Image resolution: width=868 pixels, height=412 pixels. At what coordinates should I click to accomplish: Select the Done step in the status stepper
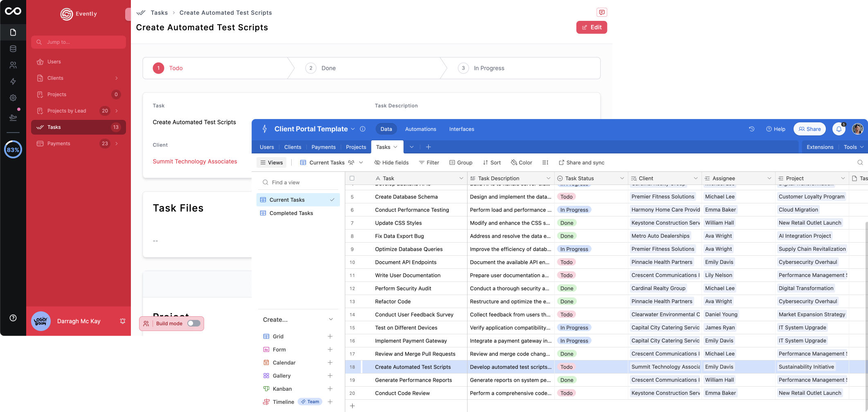(328, 68)
